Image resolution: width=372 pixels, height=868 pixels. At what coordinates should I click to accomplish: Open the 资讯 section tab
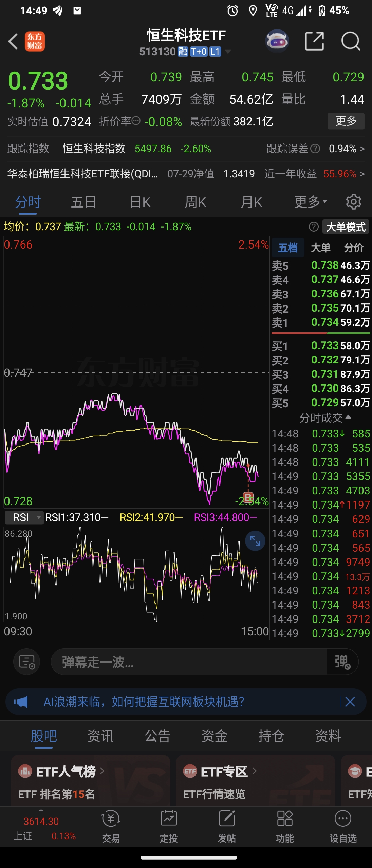point(100,736)
